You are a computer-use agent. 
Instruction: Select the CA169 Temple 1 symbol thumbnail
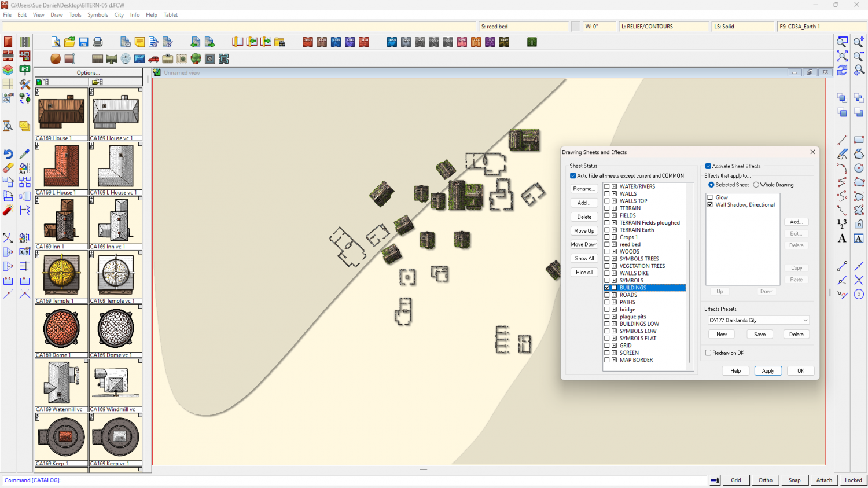pos(61,277)
